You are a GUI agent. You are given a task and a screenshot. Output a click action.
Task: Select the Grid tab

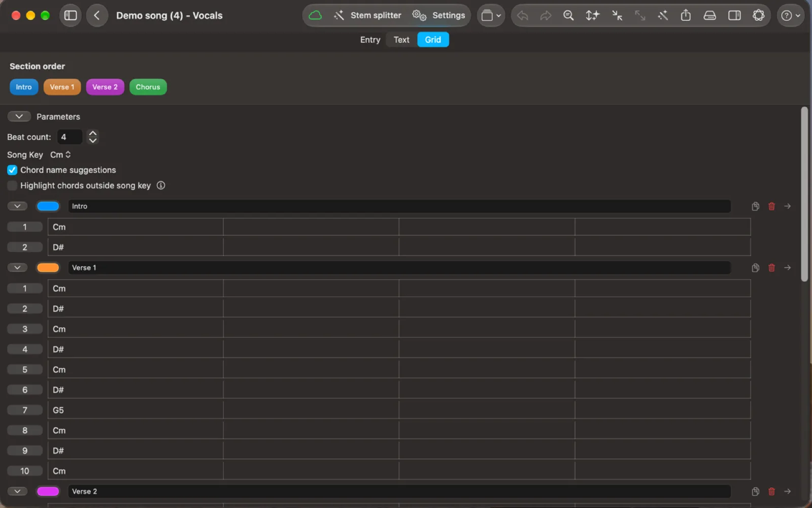coord(433,40)
